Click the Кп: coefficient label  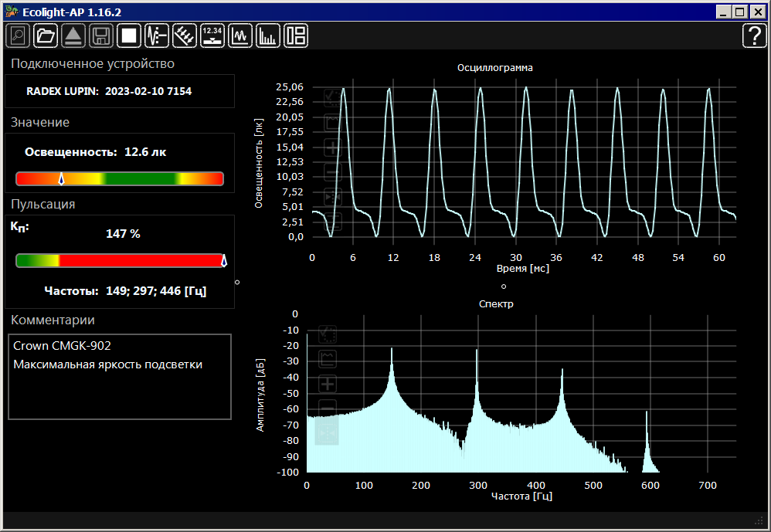click(x=19, y=227)
